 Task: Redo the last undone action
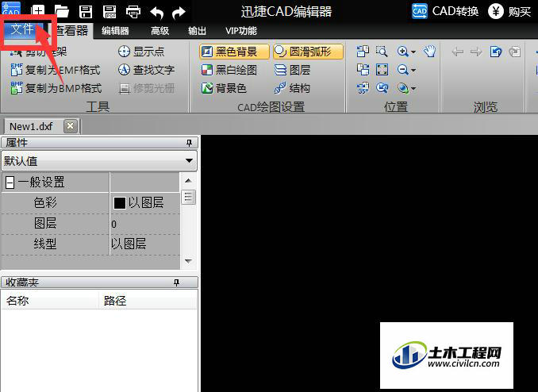click(x=179, y=13)
